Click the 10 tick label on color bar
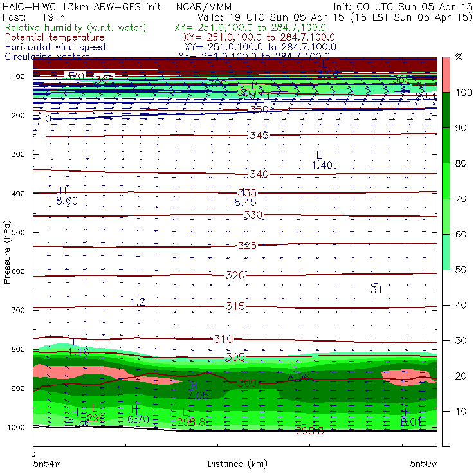 tap(461, 412)
